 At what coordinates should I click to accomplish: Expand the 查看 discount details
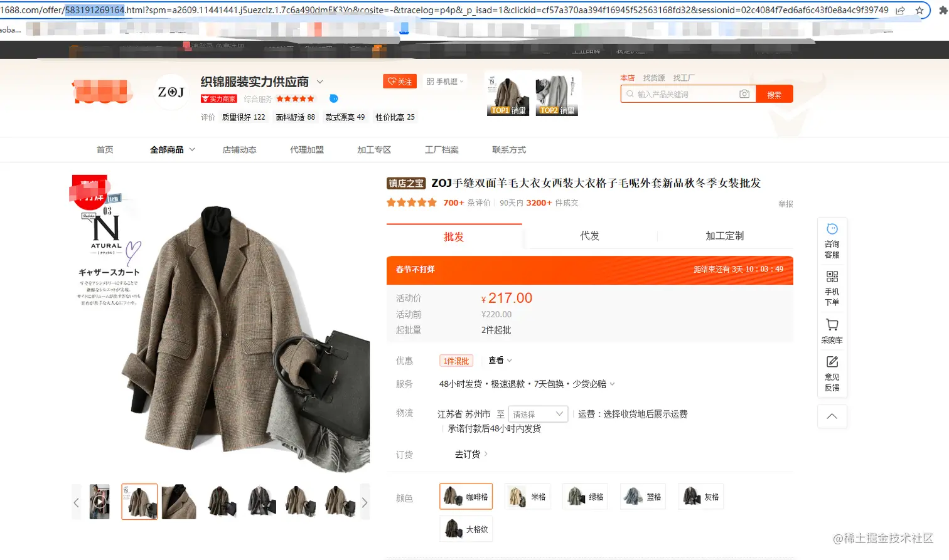coord(500,361)
